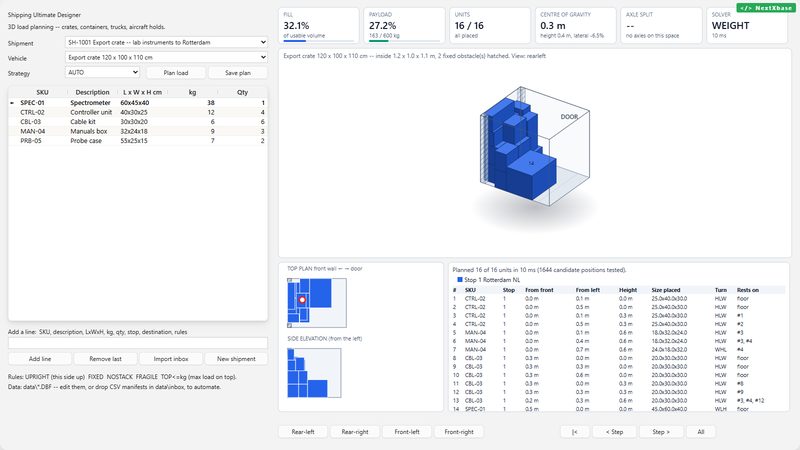800x450 pixels.
Task: Advance one step with Step >
Action: point(661,432)
